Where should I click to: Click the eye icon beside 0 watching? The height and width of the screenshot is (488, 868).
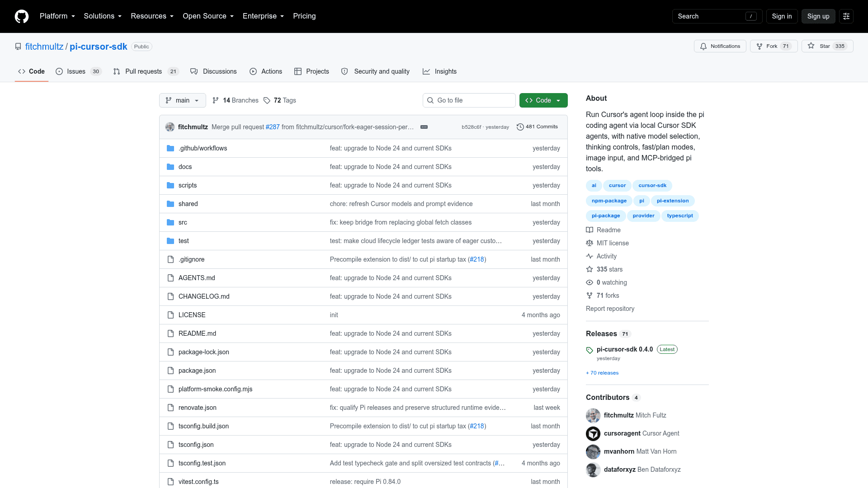tap(590, 282)
